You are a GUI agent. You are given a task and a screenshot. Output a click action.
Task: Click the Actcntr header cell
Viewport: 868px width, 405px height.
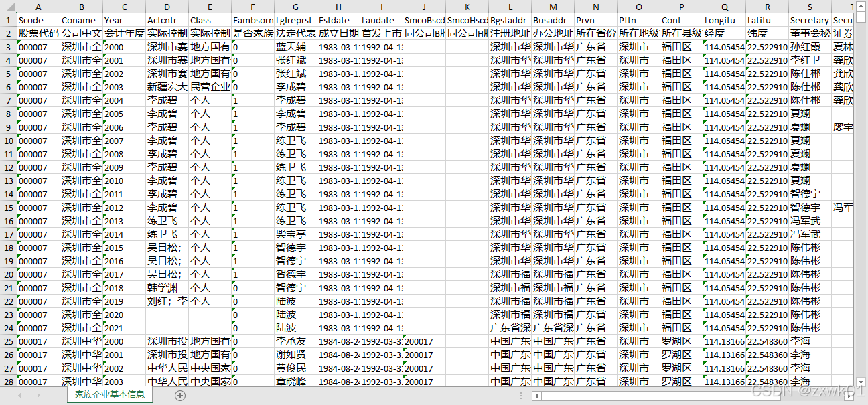(167, 20)
